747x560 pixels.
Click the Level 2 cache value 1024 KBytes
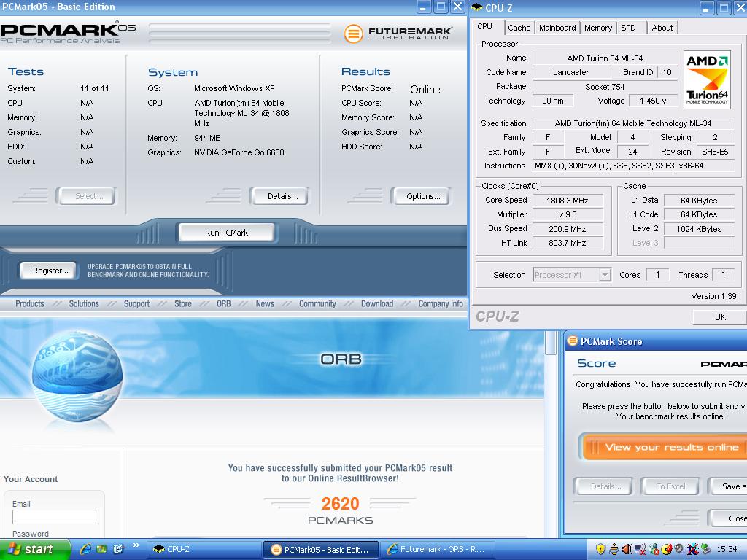pos(699,228)
